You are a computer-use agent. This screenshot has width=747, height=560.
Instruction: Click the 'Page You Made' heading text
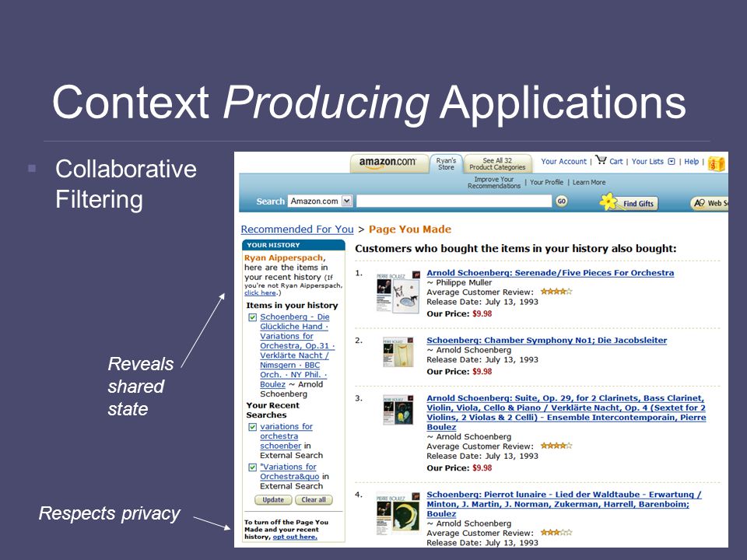pyautogui.click(x=410, y=229)
